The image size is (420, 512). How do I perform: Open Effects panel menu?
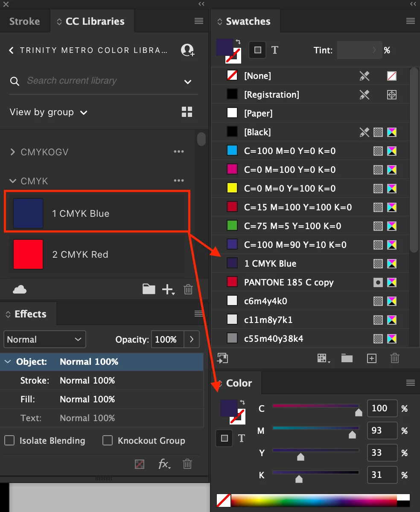pos(199,314)
